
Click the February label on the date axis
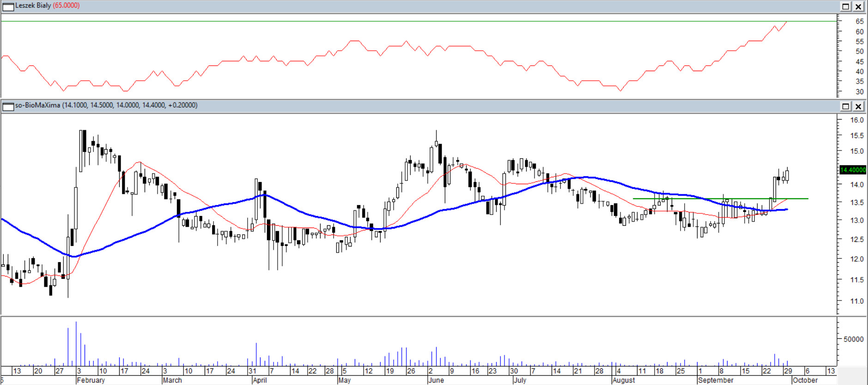(x=91, y=380)
